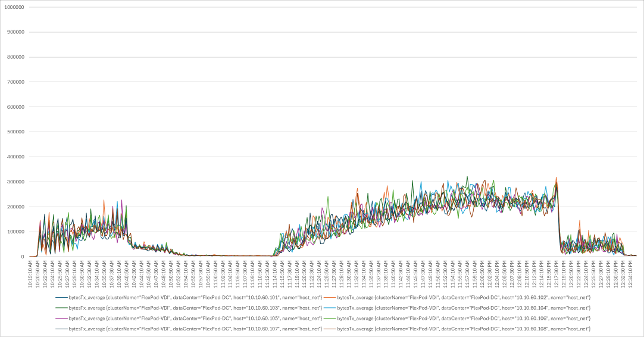Image resolution: width=644 pixels, height=337 pixels.
Task: Click the 400000 y-axis label
Action: click(x=15, y=157)
